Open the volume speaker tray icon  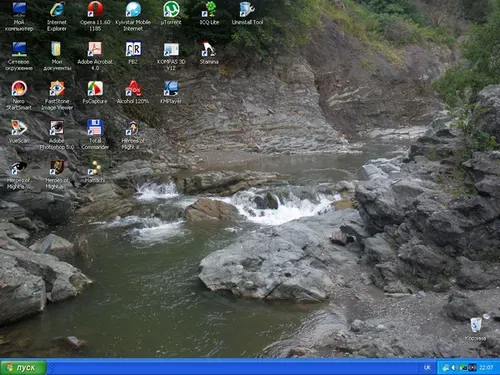[x=454, y=368]
